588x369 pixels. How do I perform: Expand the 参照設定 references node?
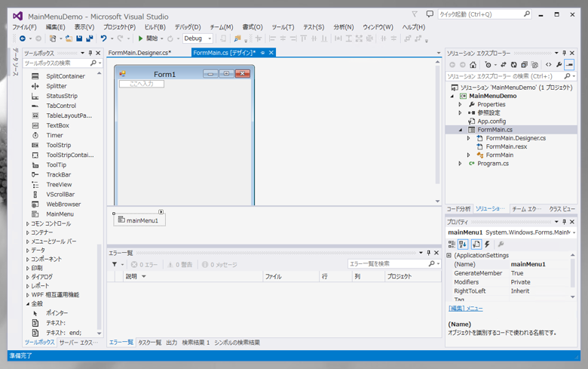click(460, 112)
